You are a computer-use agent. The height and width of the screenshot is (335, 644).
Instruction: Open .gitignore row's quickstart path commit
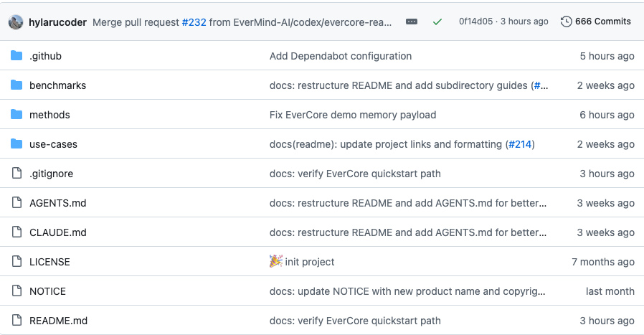(x=355, y=174)
